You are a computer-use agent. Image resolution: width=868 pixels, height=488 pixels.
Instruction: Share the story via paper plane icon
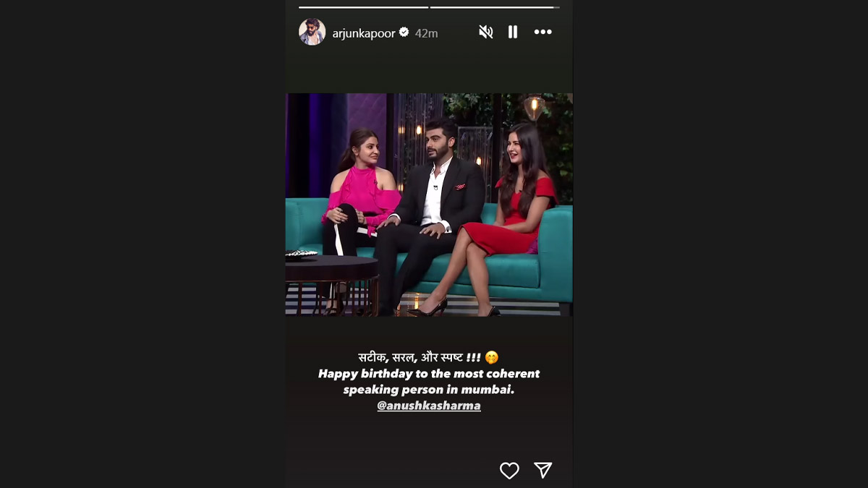click(543, 471)
